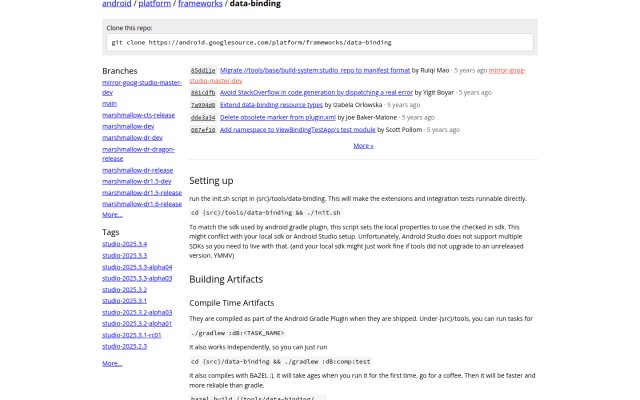640x400 pixels.
Task: Open commit hash 85dd11e
Action: click(203, 71)
